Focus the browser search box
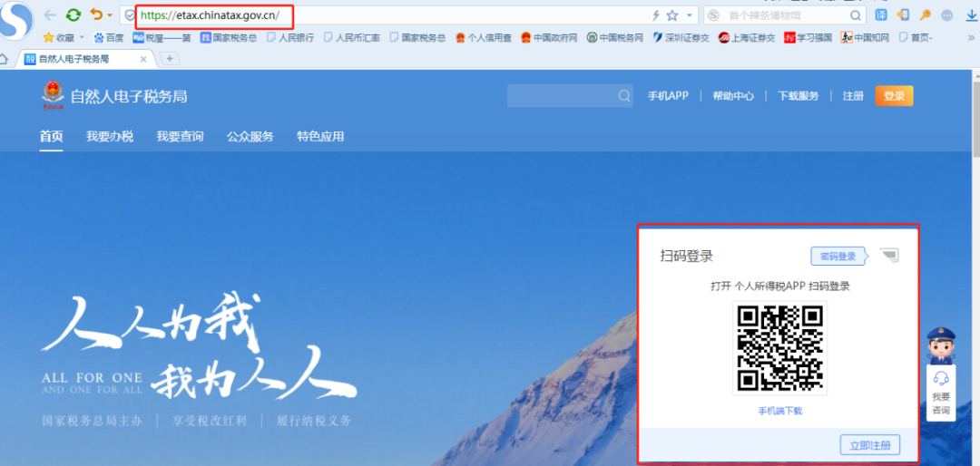 tap(784, 15)
